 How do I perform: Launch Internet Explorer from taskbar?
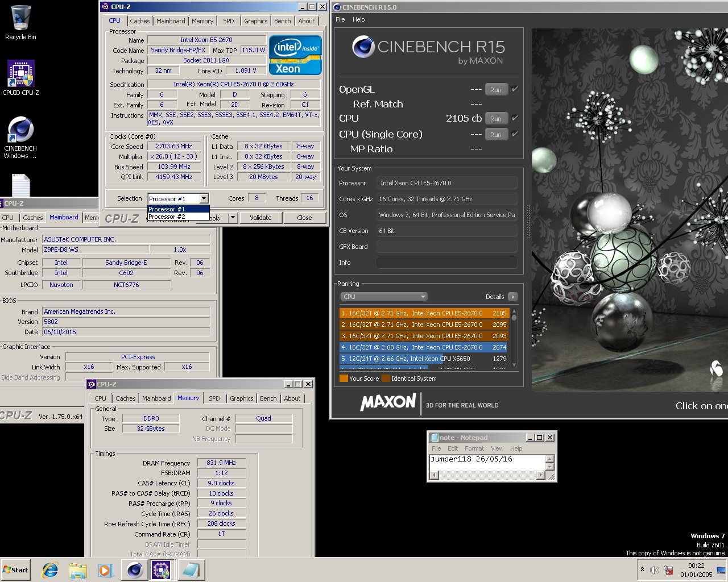[50, 570]
